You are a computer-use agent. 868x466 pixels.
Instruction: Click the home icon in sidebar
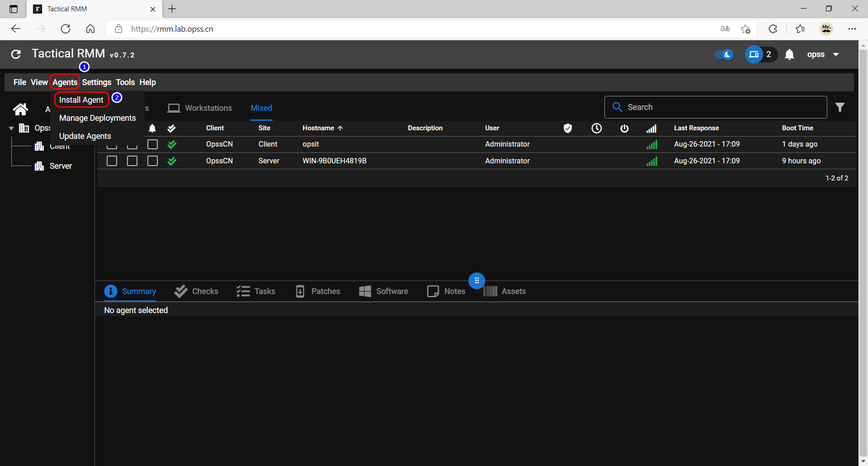point(20,109)
